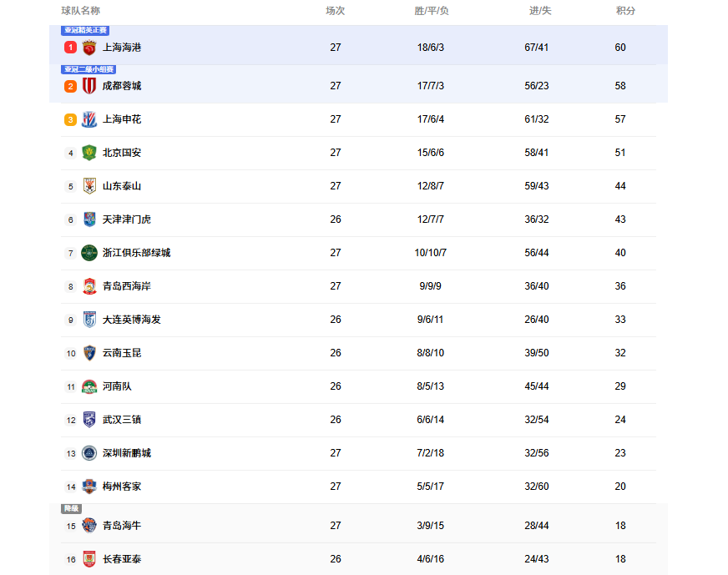
Task: Open the 青岛西海岸 team name link
Action: tap(127, 286)
